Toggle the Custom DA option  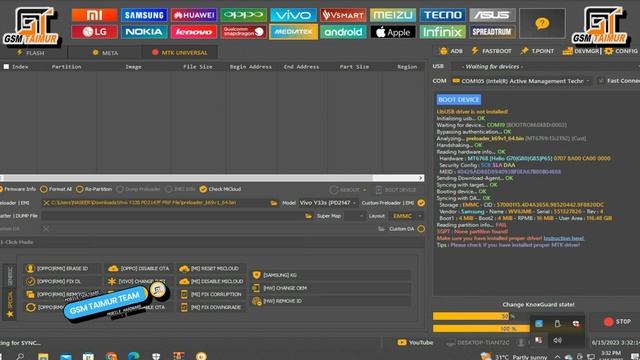pyautogui.click(x=421, y=229)
